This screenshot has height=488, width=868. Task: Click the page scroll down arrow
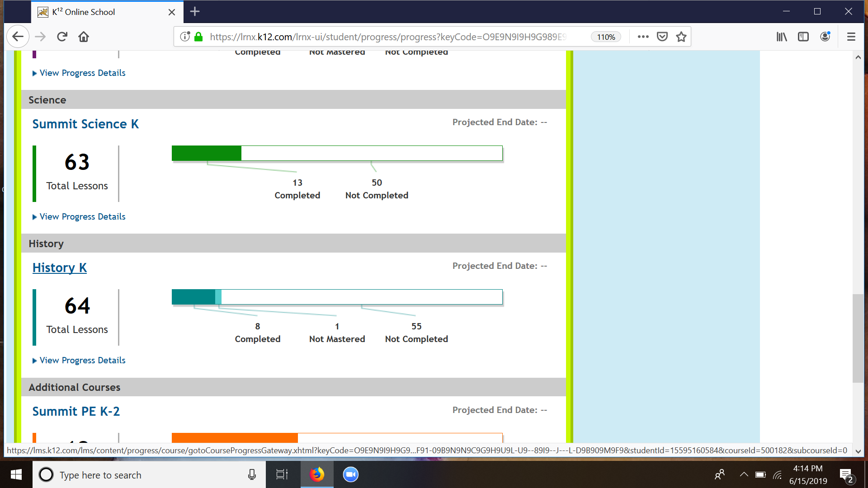pos(858,451)
